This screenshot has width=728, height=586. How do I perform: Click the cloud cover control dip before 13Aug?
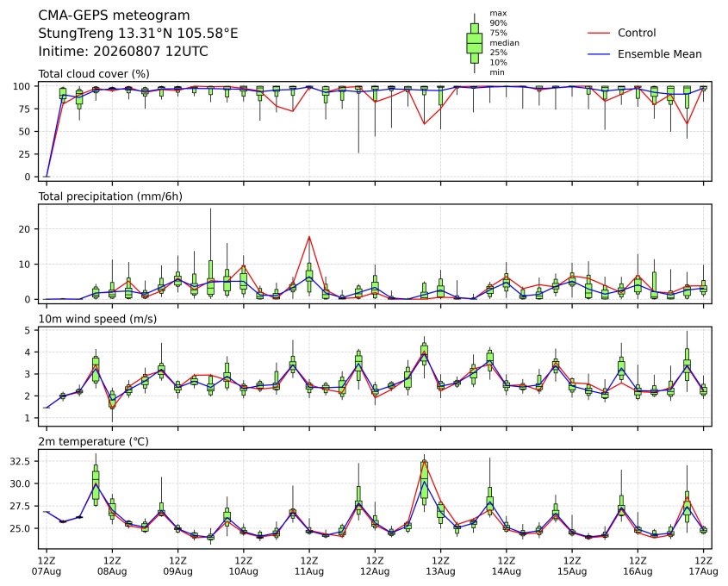coord(424,123)
